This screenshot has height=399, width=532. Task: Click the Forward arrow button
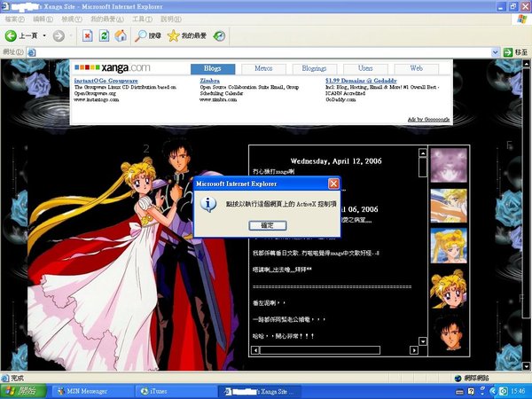(x=59, y=35)
